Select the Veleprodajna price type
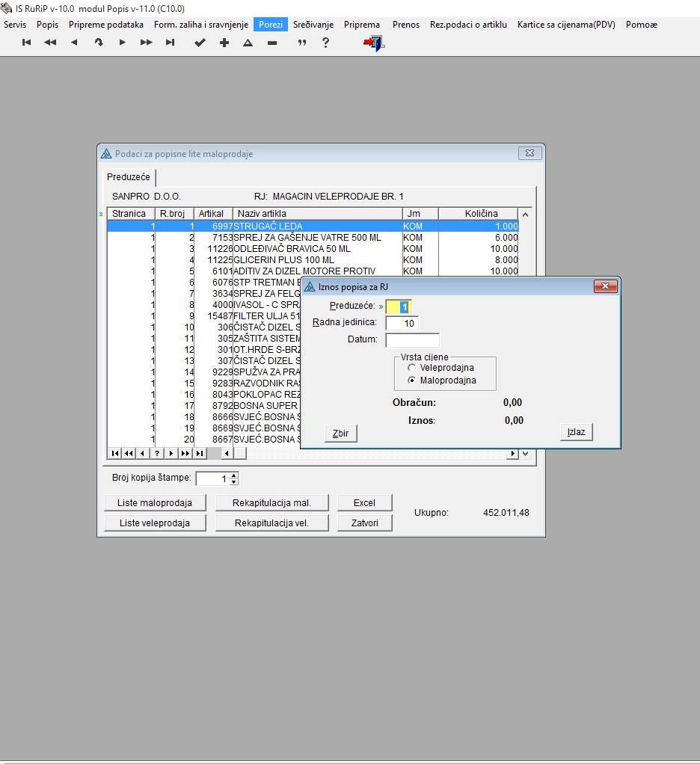This screenshot has width=700, height=764. (411, 368)
